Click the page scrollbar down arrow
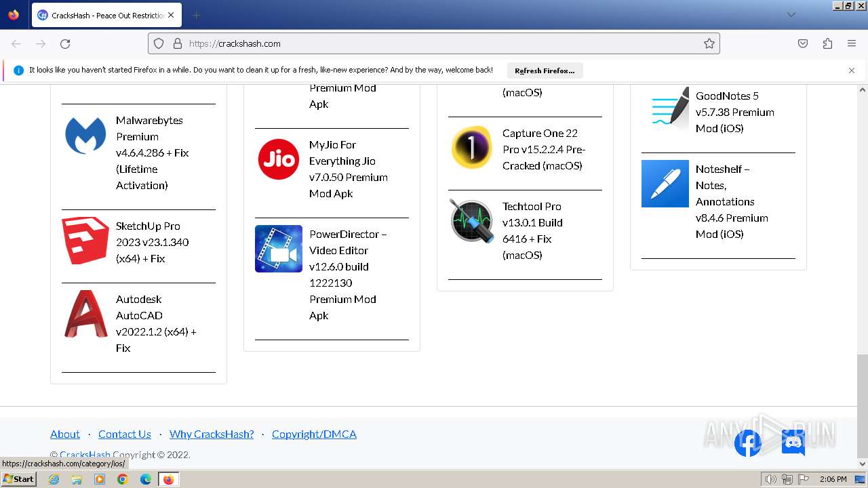The height and width of the screenshot is (488, 868). tap(863, 464)
